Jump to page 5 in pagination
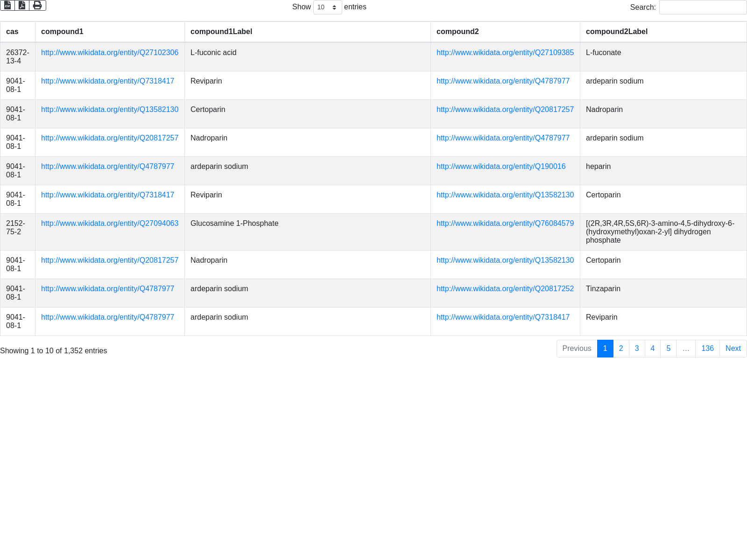 668,349
